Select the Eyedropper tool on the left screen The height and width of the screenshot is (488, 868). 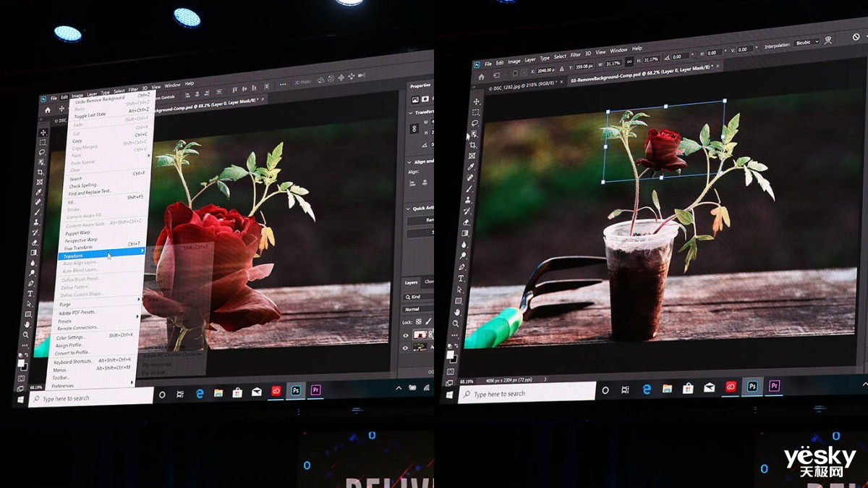click(x=38, y=192)
